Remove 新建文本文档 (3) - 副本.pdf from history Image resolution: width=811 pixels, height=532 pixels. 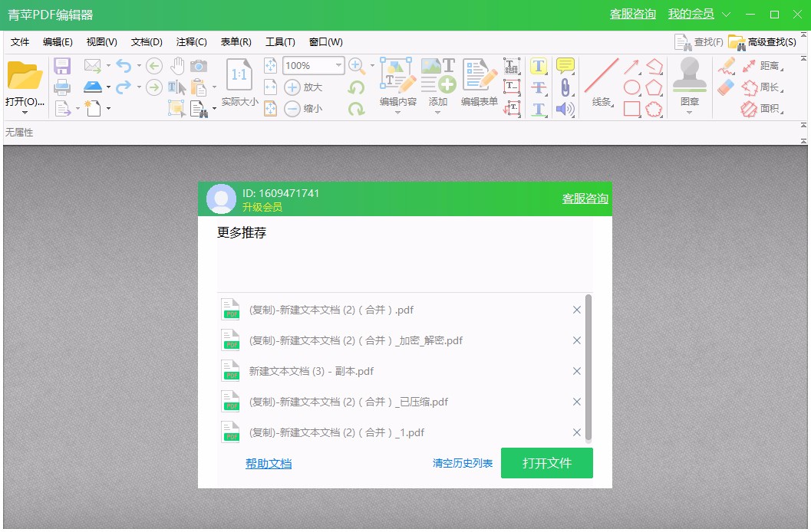click(576, 371)
